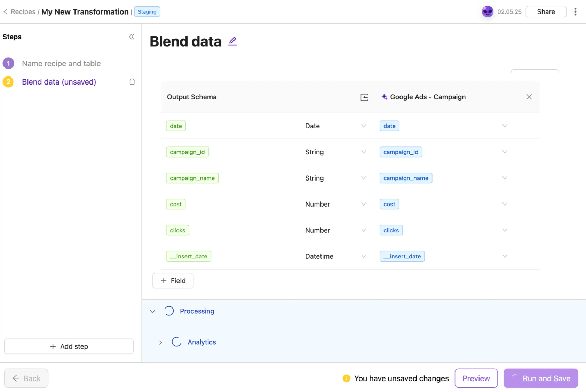Select the Name recipe and table step

[x=61, y=64]
